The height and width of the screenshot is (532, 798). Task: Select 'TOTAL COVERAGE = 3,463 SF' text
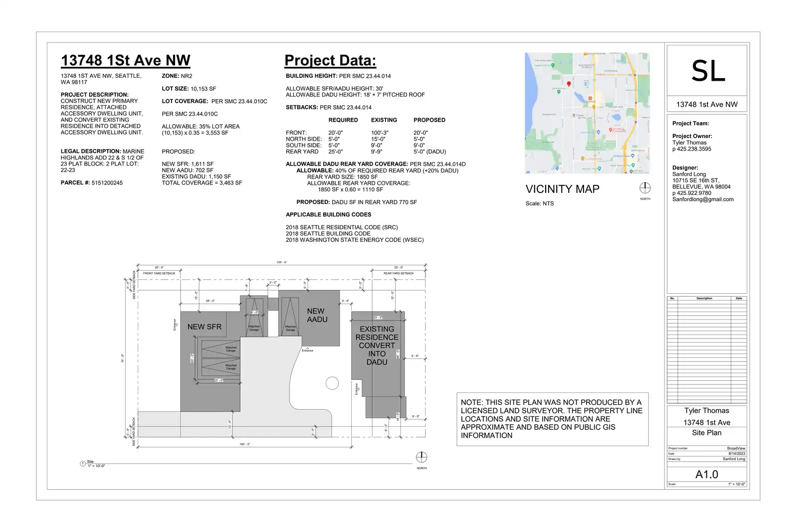point(202,183)
